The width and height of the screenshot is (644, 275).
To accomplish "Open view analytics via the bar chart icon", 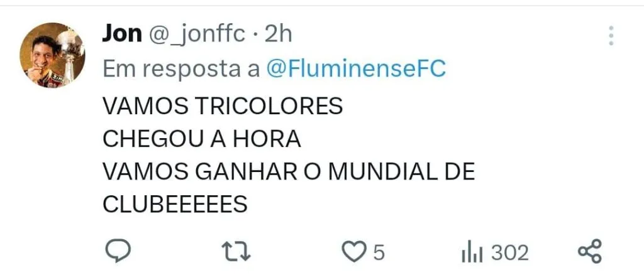I will (472, 252).
